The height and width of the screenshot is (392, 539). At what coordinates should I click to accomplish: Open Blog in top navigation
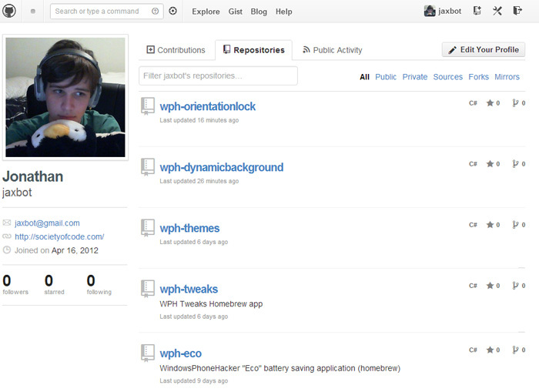[x=259, y=12]
